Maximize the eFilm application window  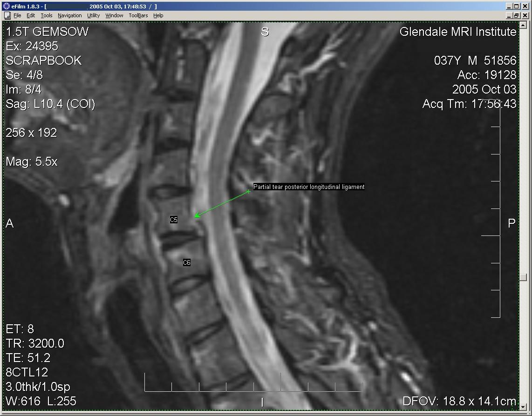pyautogui.click(x=517, y=7)
